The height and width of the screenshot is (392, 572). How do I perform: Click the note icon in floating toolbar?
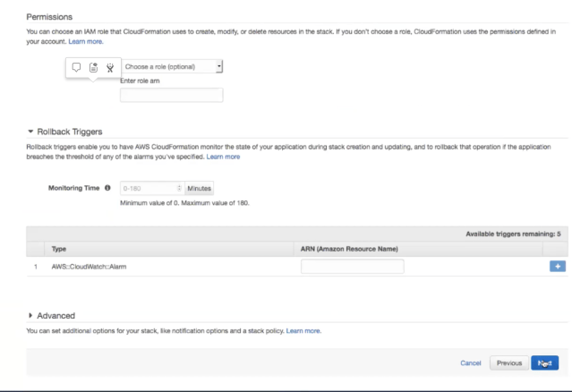(x=93, y=66)
